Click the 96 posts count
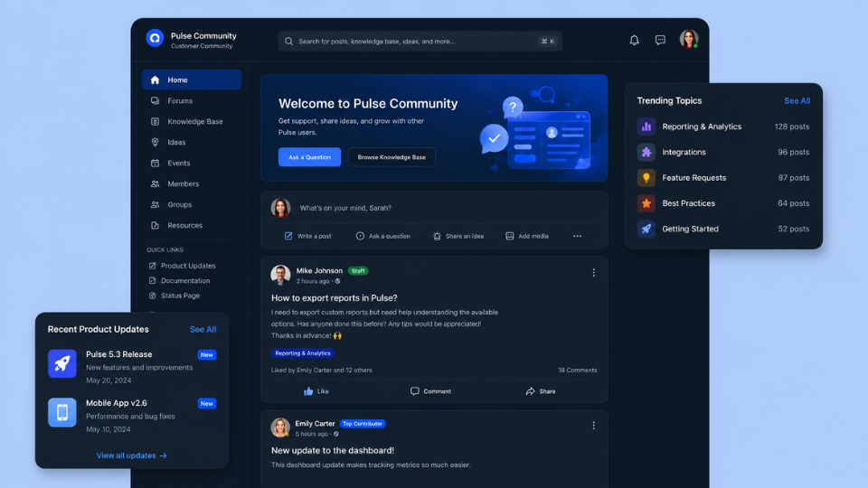The image size is (868, 488). [793, 152]
